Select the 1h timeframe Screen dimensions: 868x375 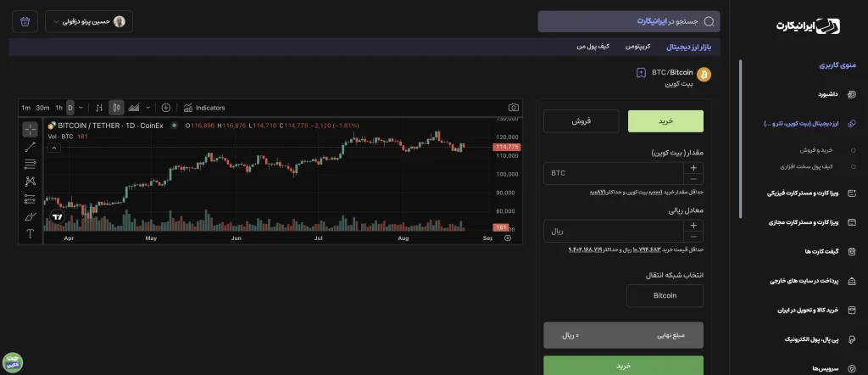click(x=58, y=108)
